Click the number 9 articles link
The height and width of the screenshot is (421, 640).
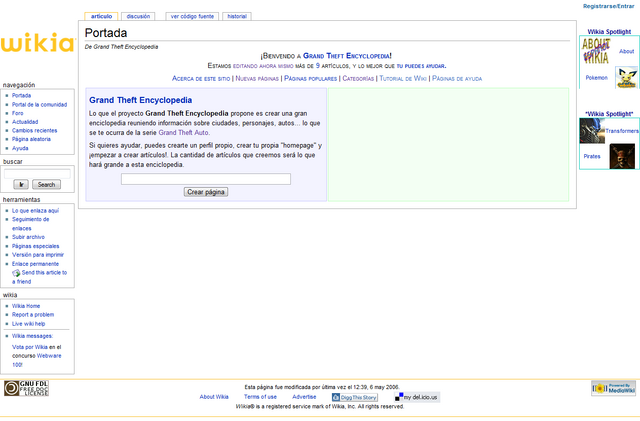pyautogui.click(x=318, y=66)
